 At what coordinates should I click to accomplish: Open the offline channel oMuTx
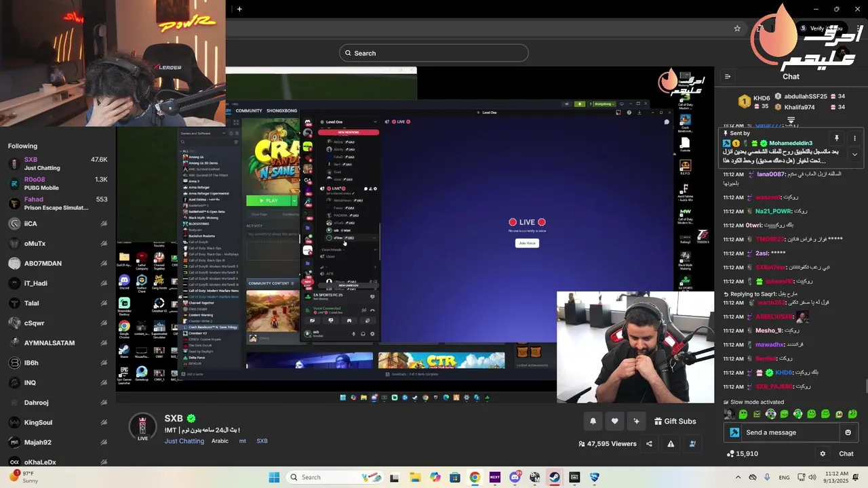(x=58, y=243)
